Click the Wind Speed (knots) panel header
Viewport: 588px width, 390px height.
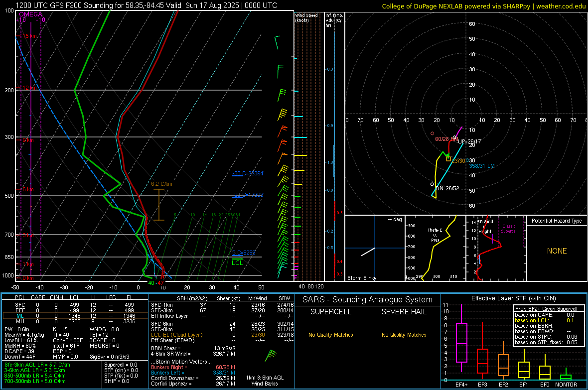pos(306,17)
